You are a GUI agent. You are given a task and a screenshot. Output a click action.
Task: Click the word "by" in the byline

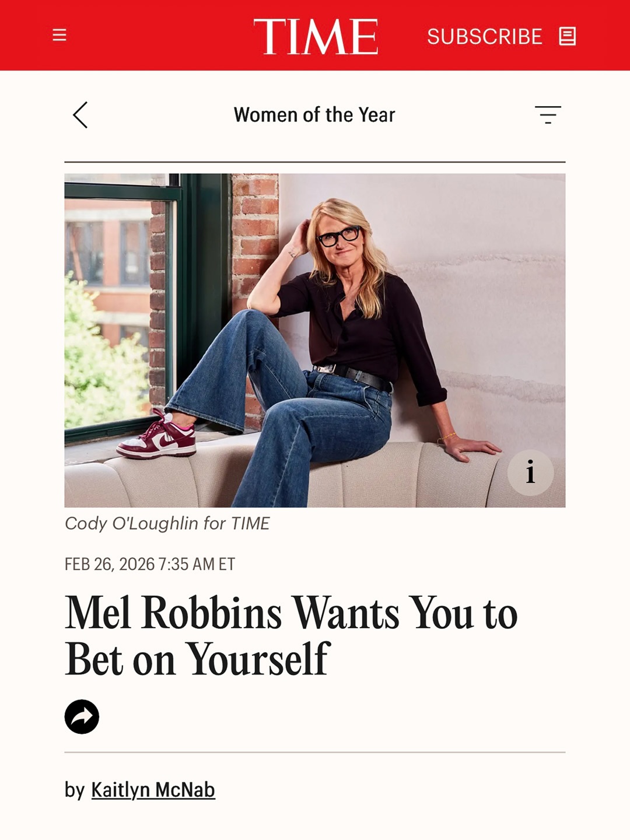(75, 790)
